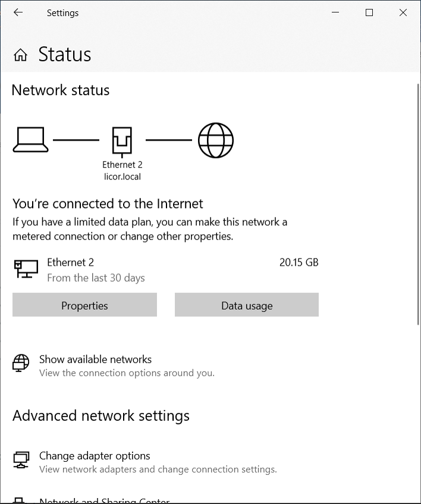Click the laptop icon in network diagram
This screenshot has width=421, height=504.
coord(30,140)
